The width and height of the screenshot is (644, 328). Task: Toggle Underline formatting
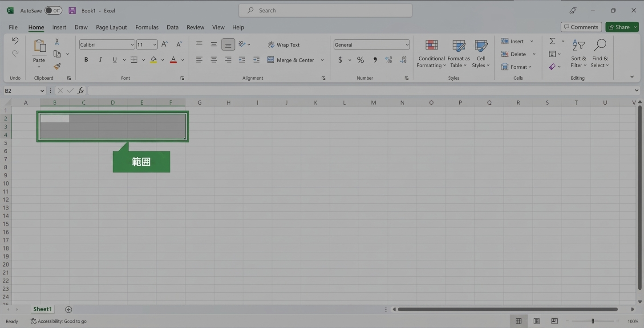[114, 60]
